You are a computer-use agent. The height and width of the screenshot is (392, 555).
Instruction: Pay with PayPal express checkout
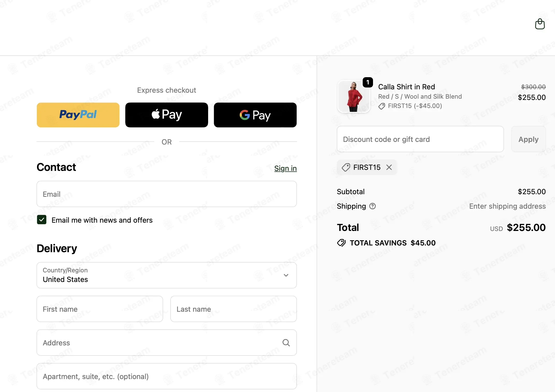(78, 115)
